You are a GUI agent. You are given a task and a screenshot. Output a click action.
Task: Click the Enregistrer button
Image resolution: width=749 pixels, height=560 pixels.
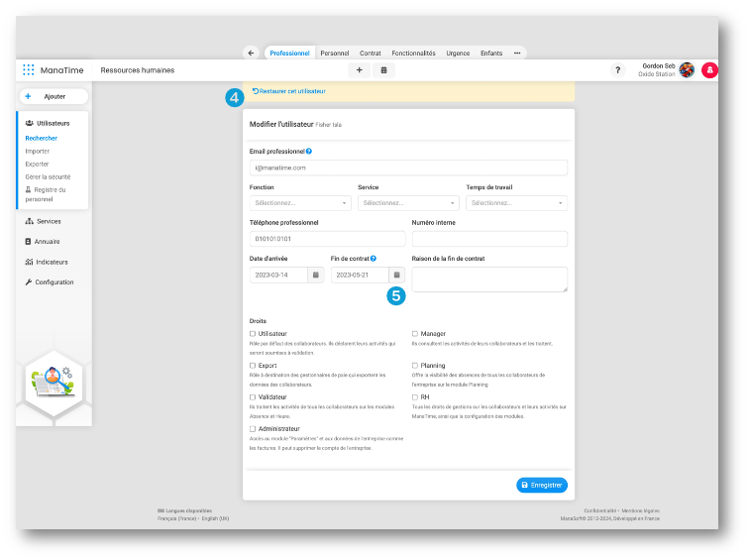point(542,485)
